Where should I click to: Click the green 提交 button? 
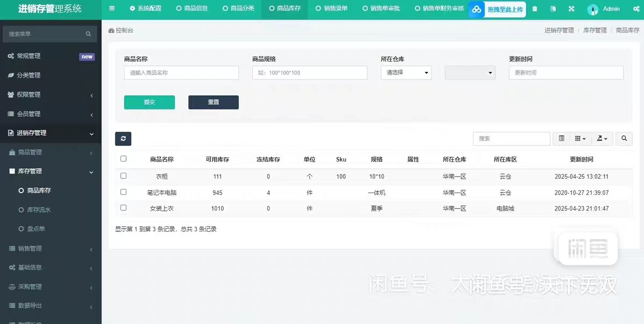[149, 102]
